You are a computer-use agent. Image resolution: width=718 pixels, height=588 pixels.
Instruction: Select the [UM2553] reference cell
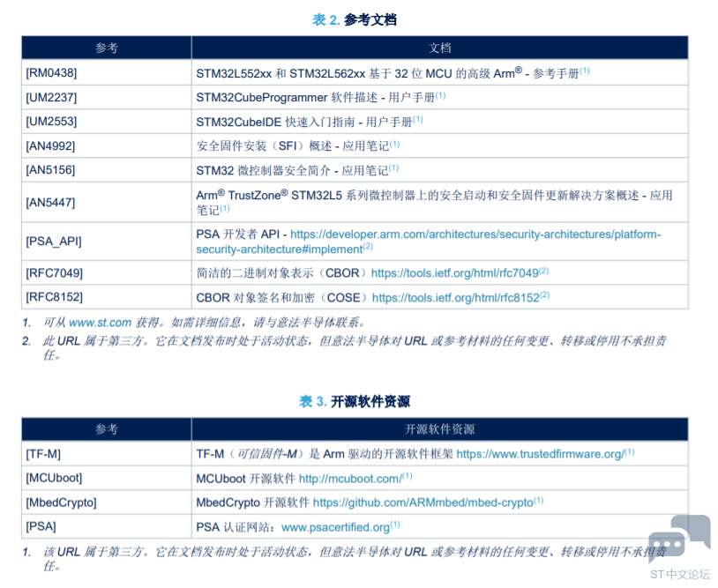click(106, 122)
